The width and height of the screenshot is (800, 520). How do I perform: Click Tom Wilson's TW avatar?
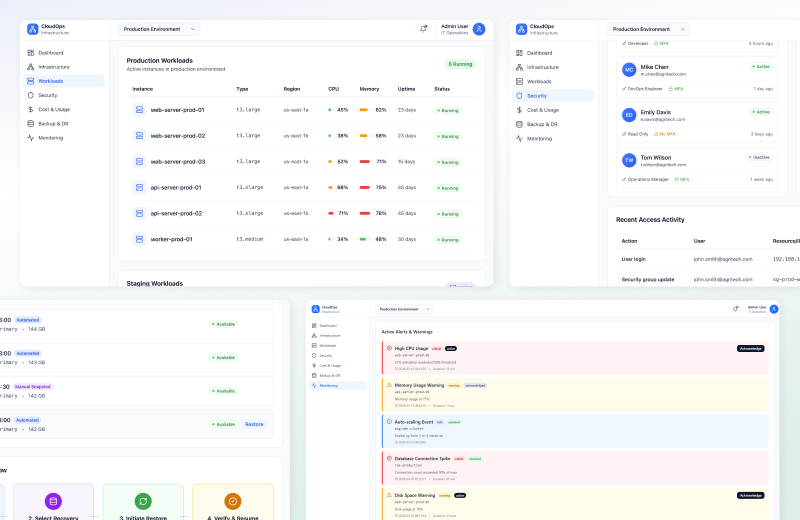pyautogui.click(x=629, y=160)
